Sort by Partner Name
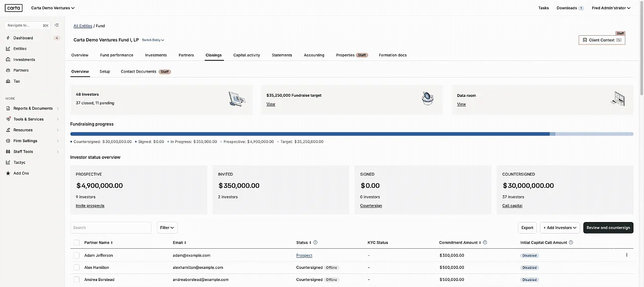The width and height of the screenshot is (644, 287). 98,243
